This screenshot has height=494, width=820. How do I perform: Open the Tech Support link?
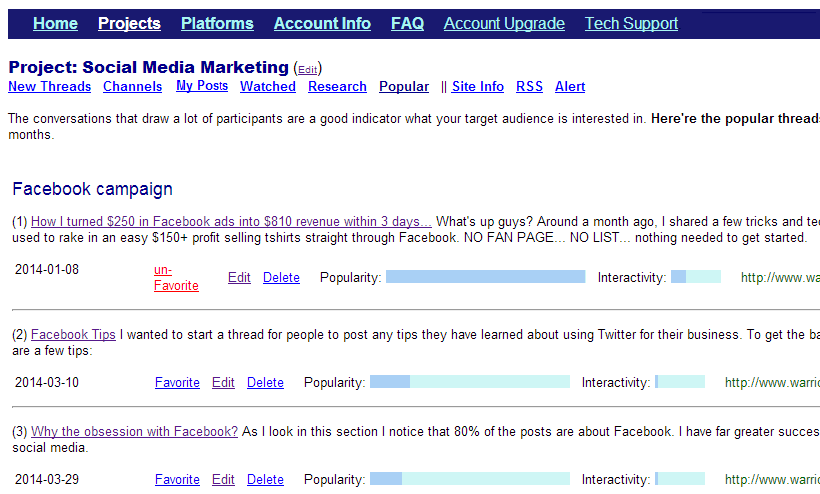click(631, 24)
